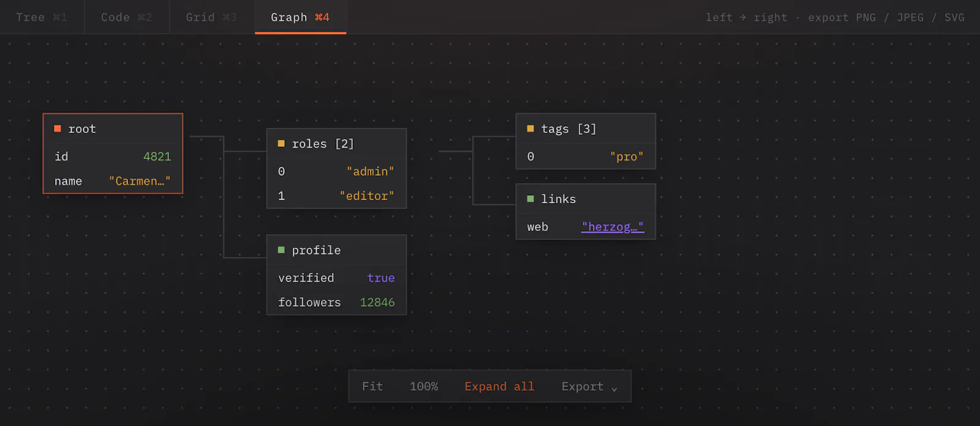Click the left → right layout label
Image resolution: width=980 pixels, height=426 pixels.
pos(746,17)
